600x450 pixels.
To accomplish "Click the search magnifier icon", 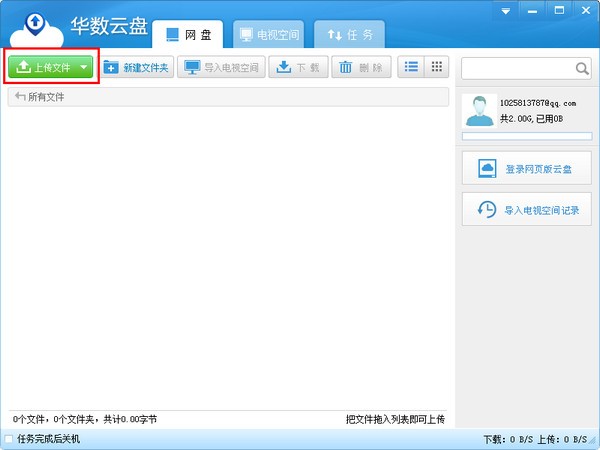I will point(582,69).
